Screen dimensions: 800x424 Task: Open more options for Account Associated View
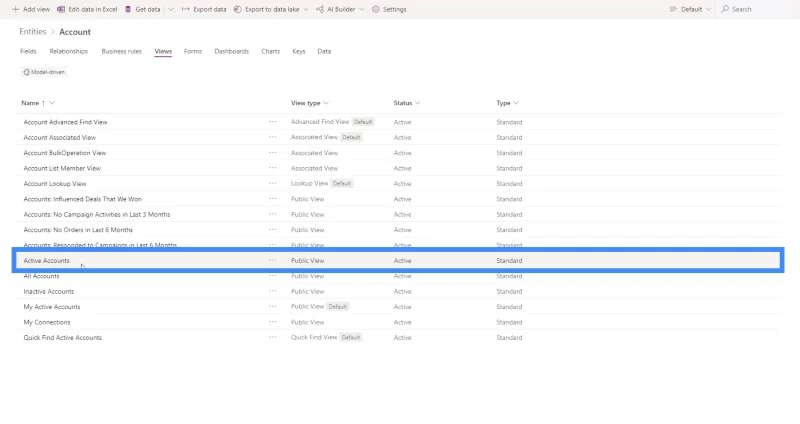point(273,137)
